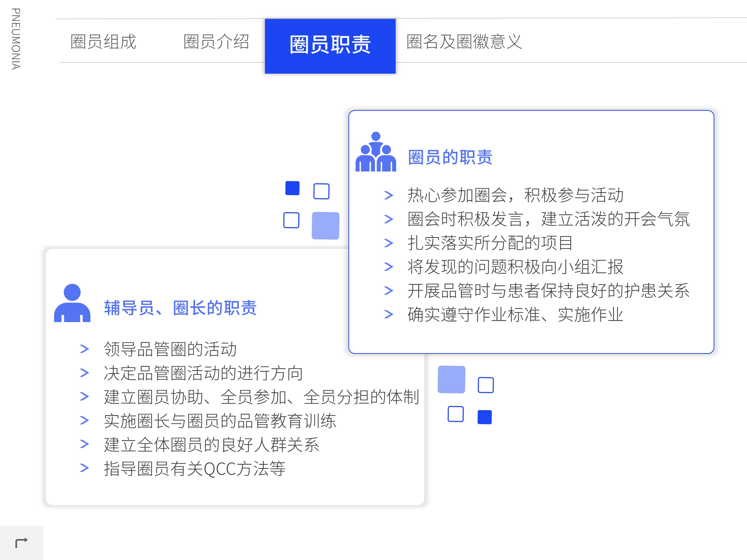
Task: Go to the 圈名及圈徽意义 tab
Action: point(464,42)
